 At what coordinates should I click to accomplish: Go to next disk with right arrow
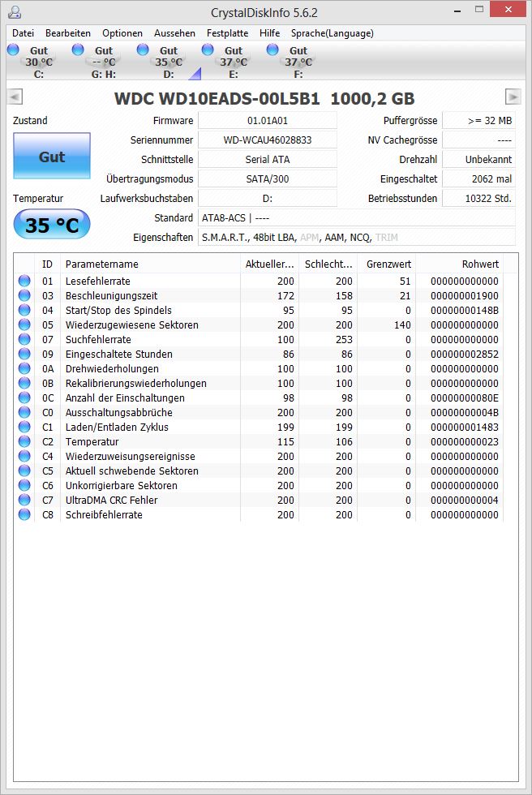click(x=513, y=97)
